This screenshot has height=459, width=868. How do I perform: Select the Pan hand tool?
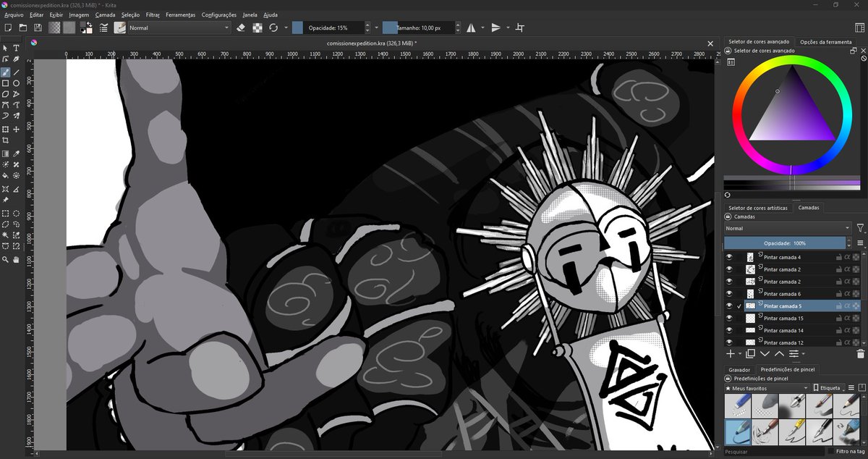click(16, 258)
